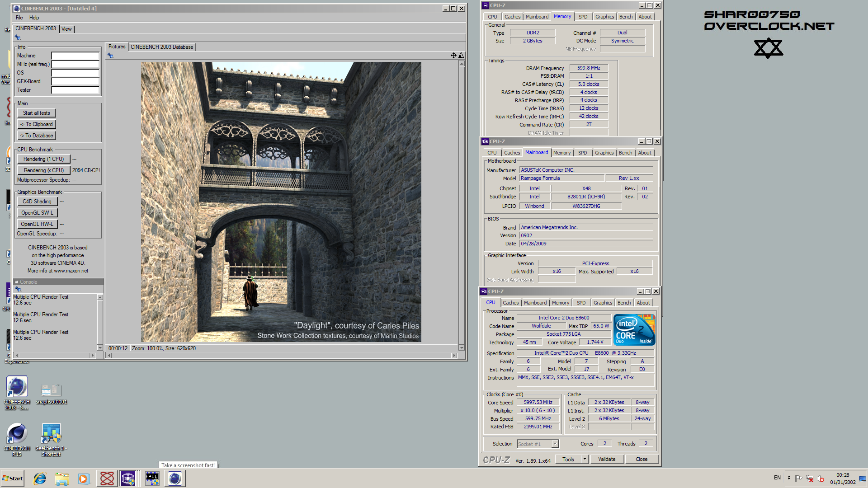868x488 pixels.
Task: Start the OpenGL SW-L test
Action: point(37,213)
